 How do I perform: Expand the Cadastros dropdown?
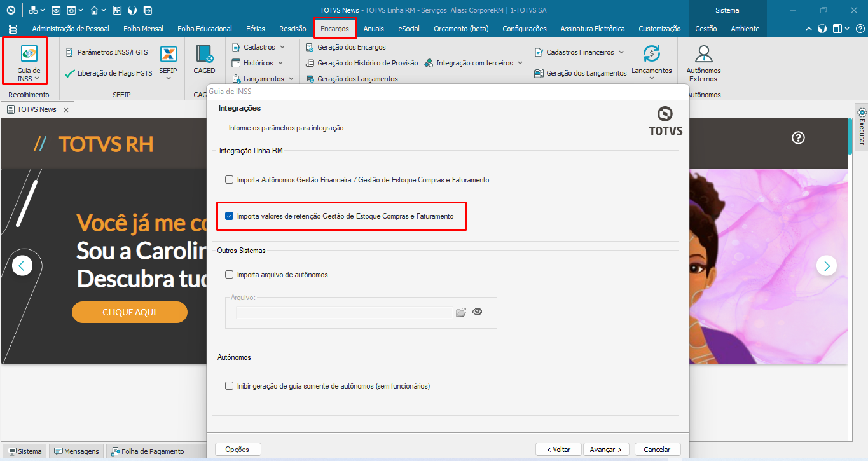tap(282, 47)
